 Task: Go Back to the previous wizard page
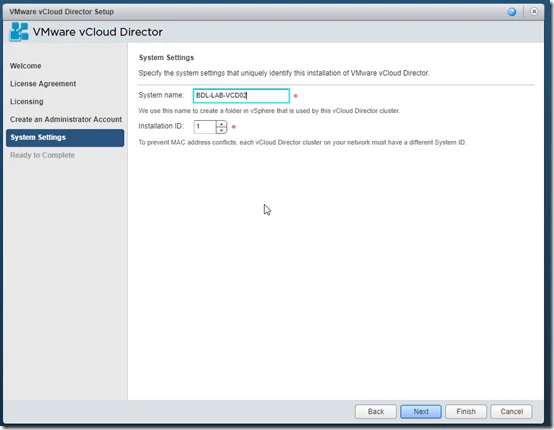click(376, 411)
